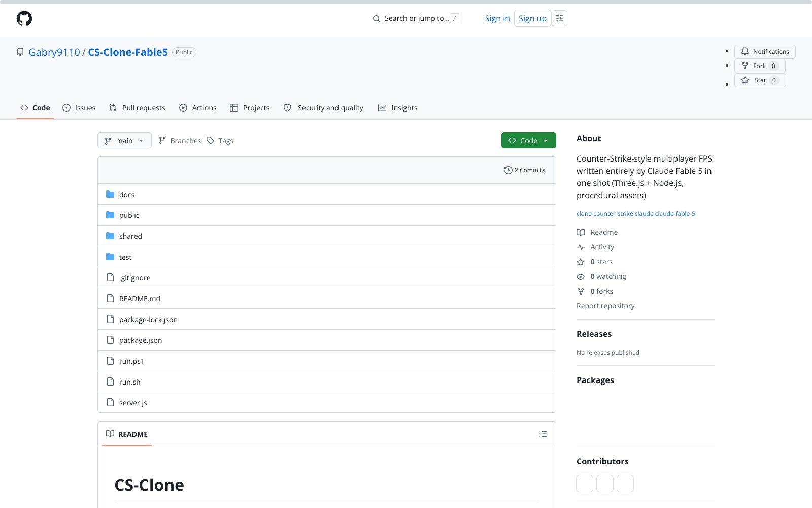
Task: Open the Pull requests tab
Action: [137, 108]
